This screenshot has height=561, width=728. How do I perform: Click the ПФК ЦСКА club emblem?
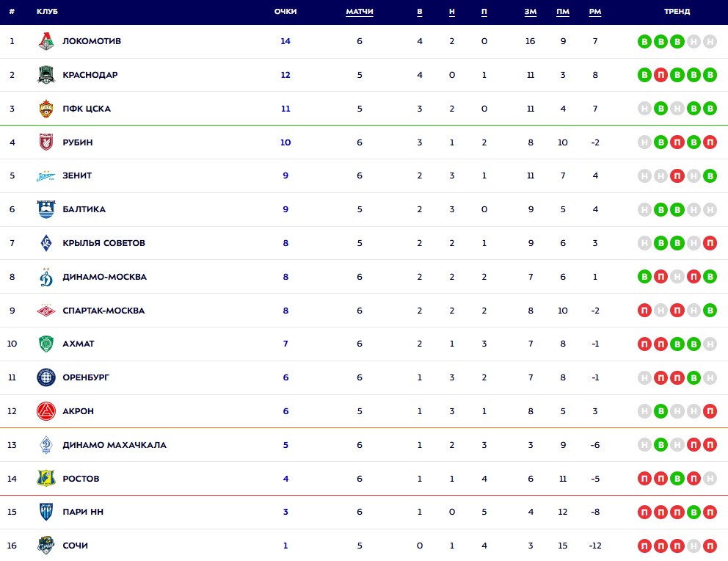46,109
